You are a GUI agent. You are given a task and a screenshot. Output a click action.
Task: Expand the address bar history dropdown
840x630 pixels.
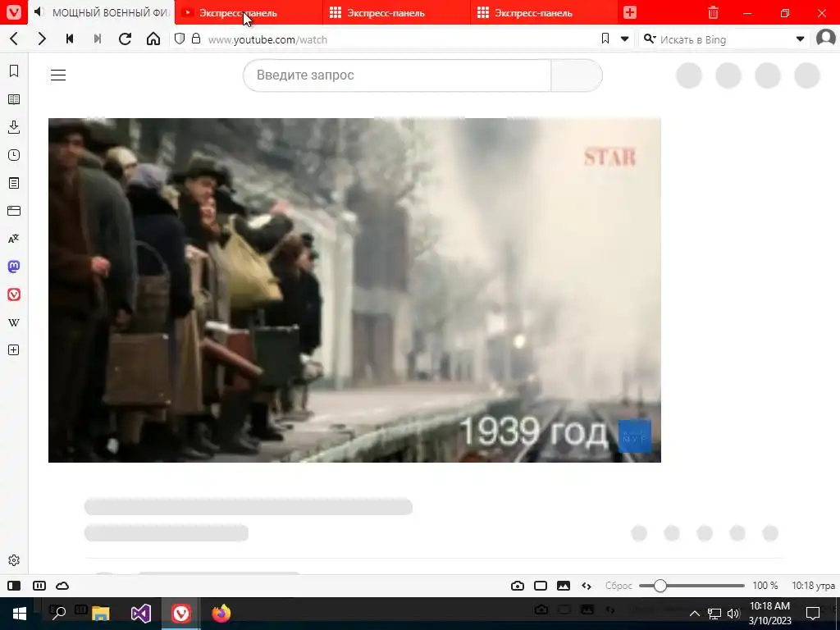pyautogui.click(x=624, y=39)
